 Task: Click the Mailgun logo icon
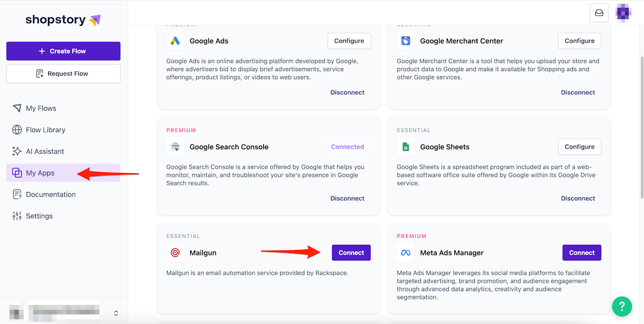tap(175, 252)
